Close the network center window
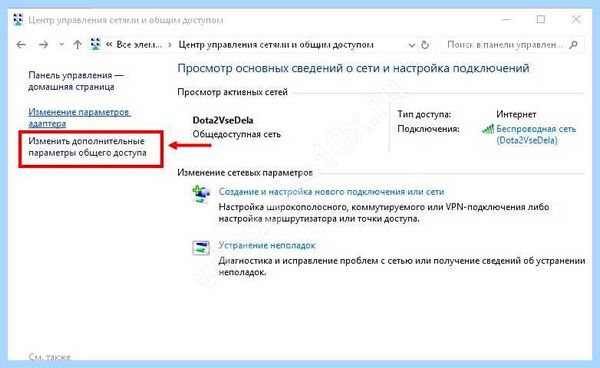Screen dimensions: 600x368 click(576, 19)
